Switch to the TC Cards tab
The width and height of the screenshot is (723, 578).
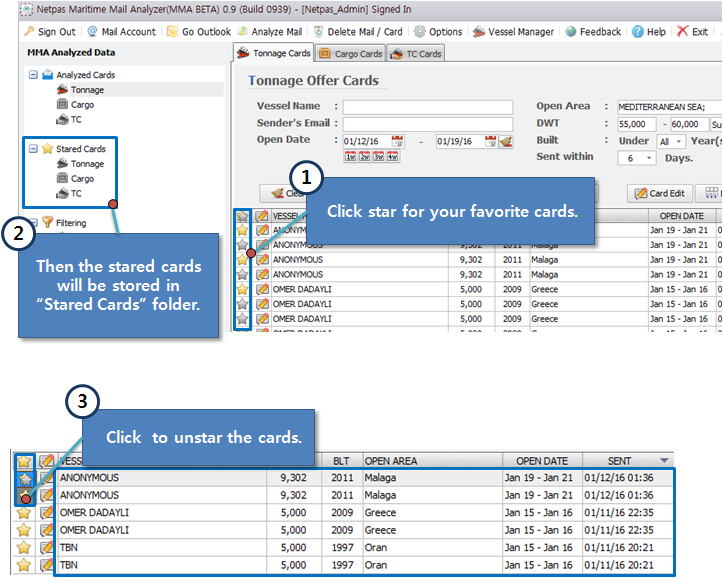tap(415, 54)
